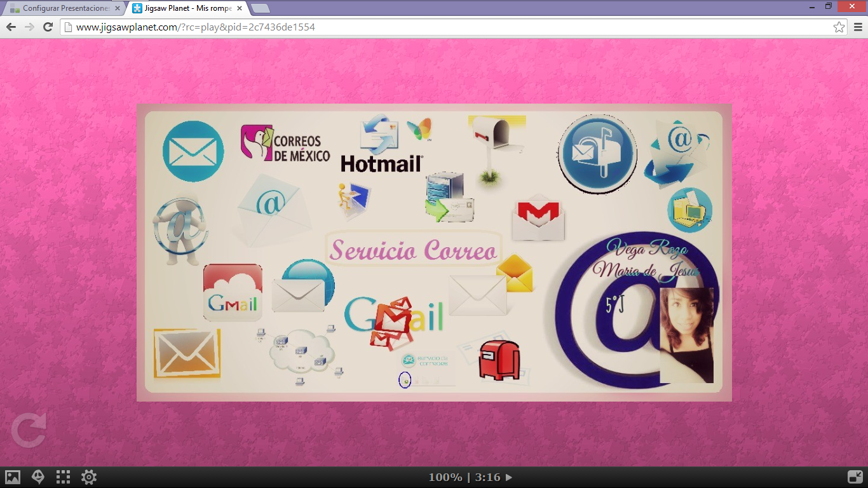Viewport: 868px width, 488px height.
Task: Open a new browser tab
Action: 261,8
